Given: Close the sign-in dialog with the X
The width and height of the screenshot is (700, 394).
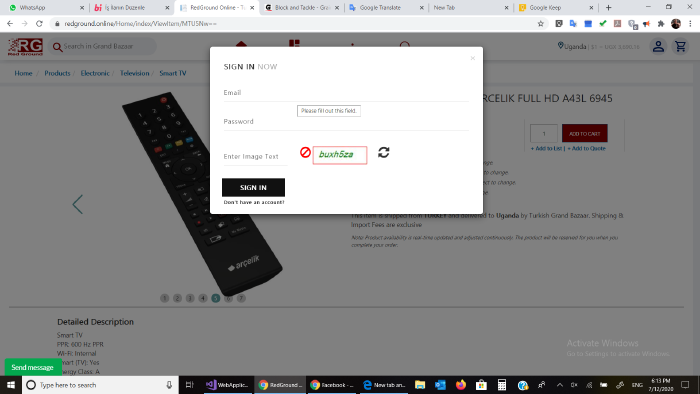Looking at the screenshot, I should click(x=472, y=58).
